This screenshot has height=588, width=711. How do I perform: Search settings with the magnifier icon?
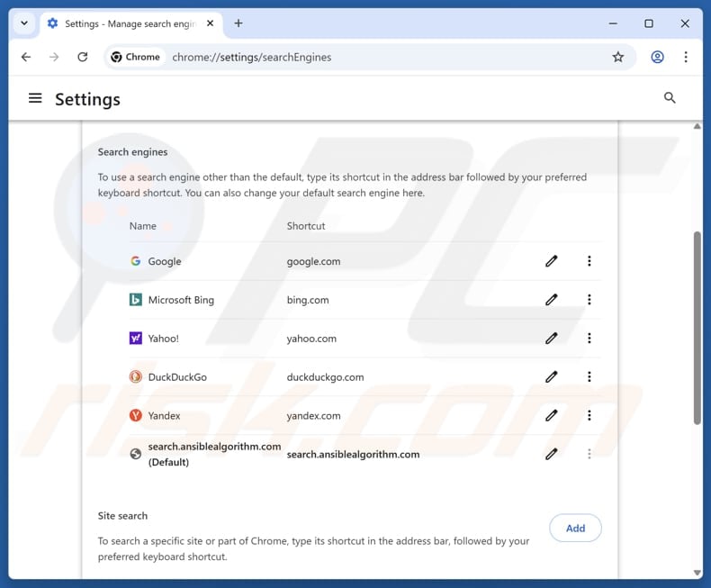[670, 98]
